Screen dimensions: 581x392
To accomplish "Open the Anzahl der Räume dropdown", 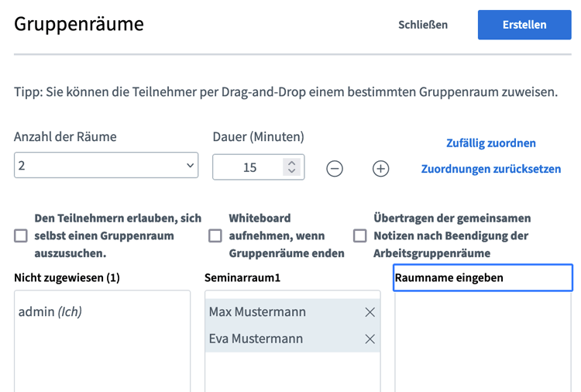I will point(106,165).
